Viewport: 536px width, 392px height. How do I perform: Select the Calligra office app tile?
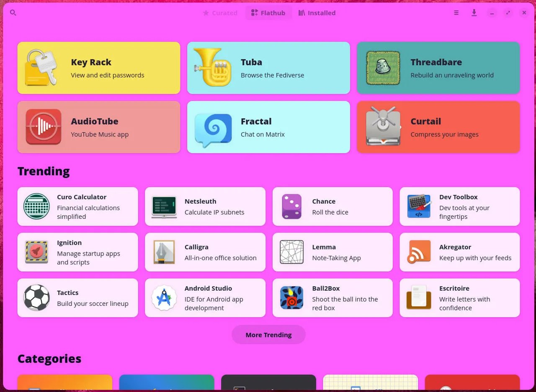coord(205,252)
